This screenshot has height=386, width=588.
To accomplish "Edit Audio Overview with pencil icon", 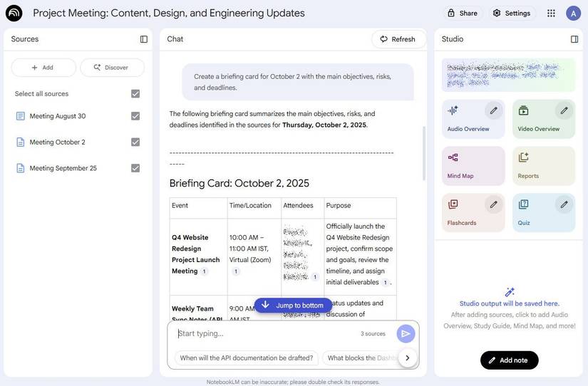I will pyautogui.click(x=493, y=110).
